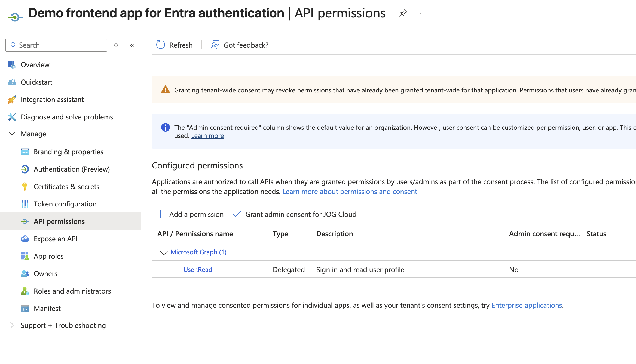636x364 pixels.
Task: Click the Refresh icon
Action: click(161, 45)
